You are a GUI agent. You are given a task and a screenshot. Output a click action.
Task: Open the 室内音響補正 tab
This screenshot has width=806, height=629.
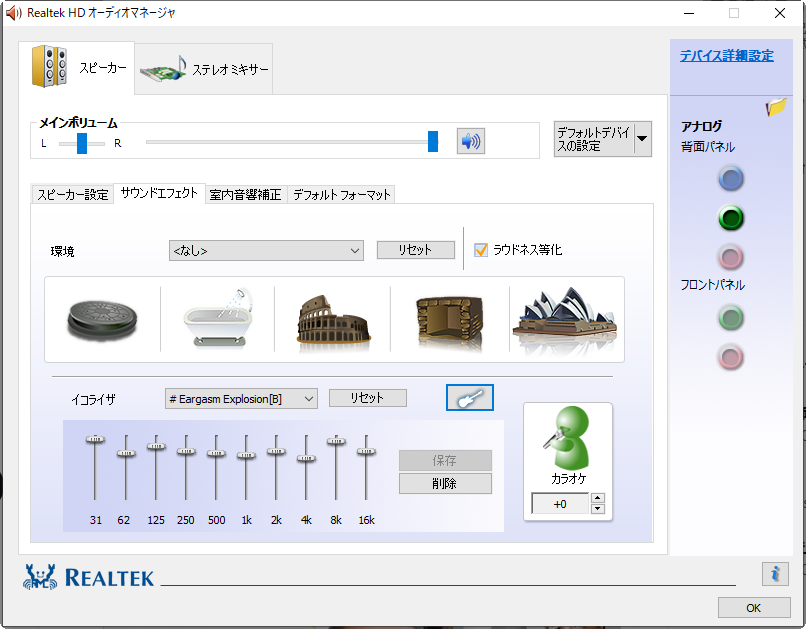pyautogui.click(x=246, y=194)
